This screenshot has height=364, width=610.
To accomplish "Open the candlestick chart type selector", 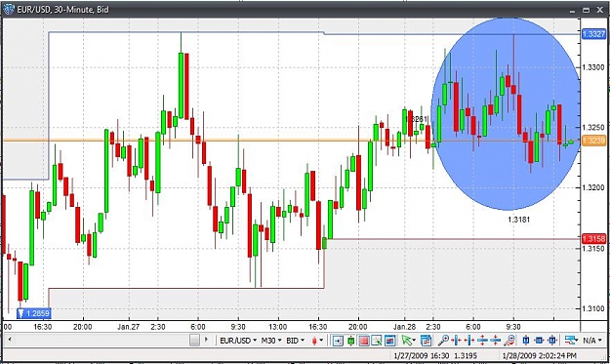I will (314, 341).
